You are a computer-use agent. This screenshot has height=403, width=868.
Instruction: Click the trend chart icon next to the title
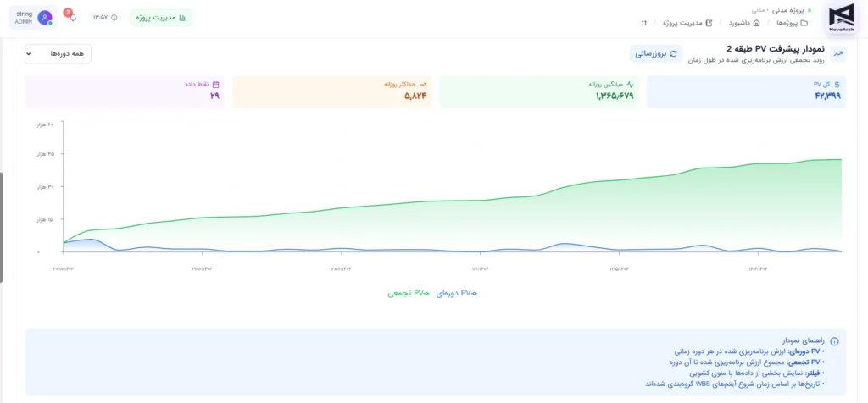click(x=838, y=53)
